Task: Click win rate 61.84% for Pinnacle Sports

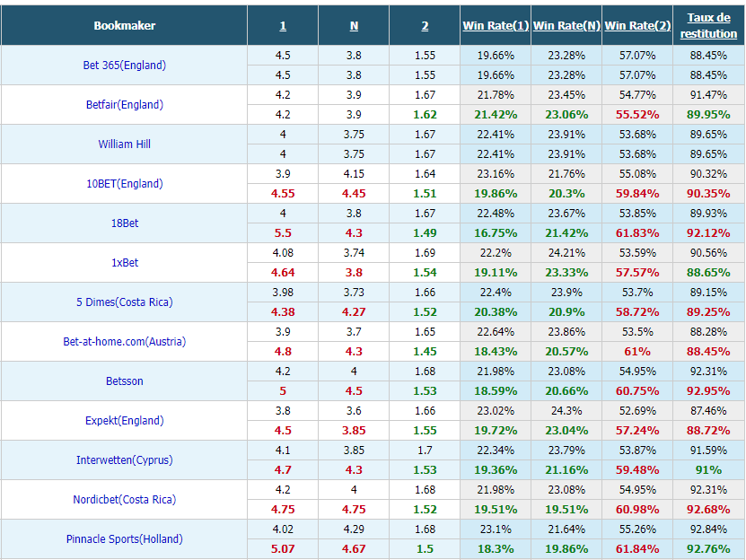Action: pyautogui.click(x=637, y=549)
